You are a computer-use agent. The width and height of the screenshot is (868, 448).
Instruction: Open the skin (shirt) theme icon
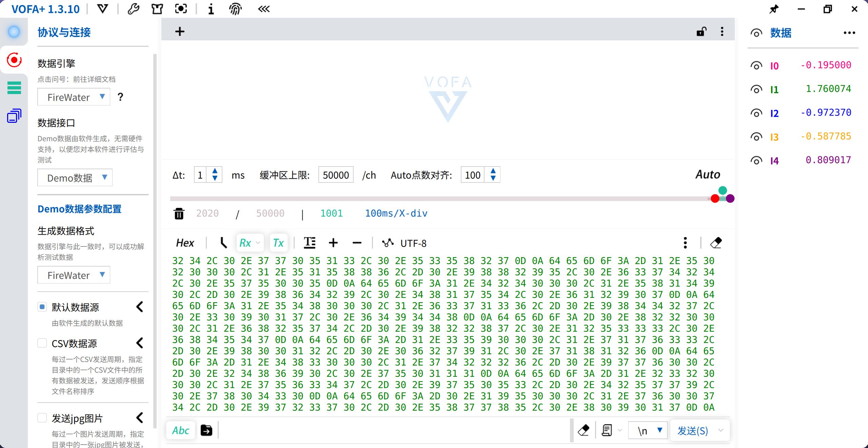click(x=157, y=9)
